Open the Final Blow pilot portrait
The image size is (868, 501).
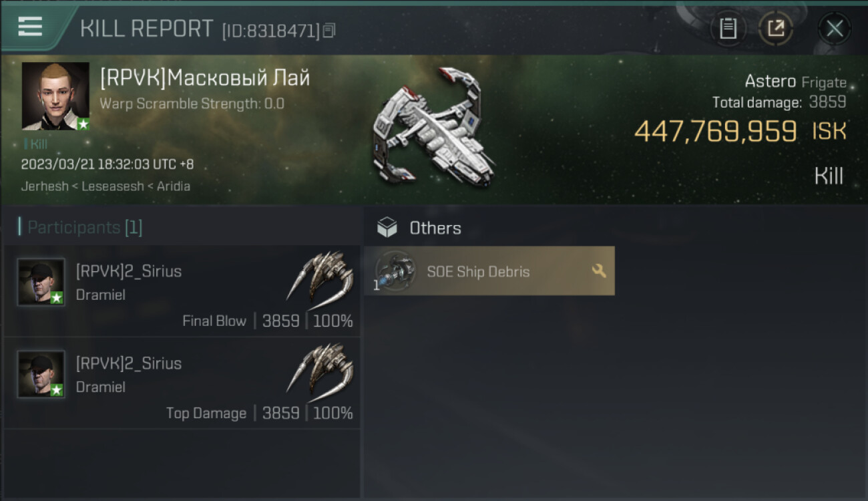pos(41,282)
